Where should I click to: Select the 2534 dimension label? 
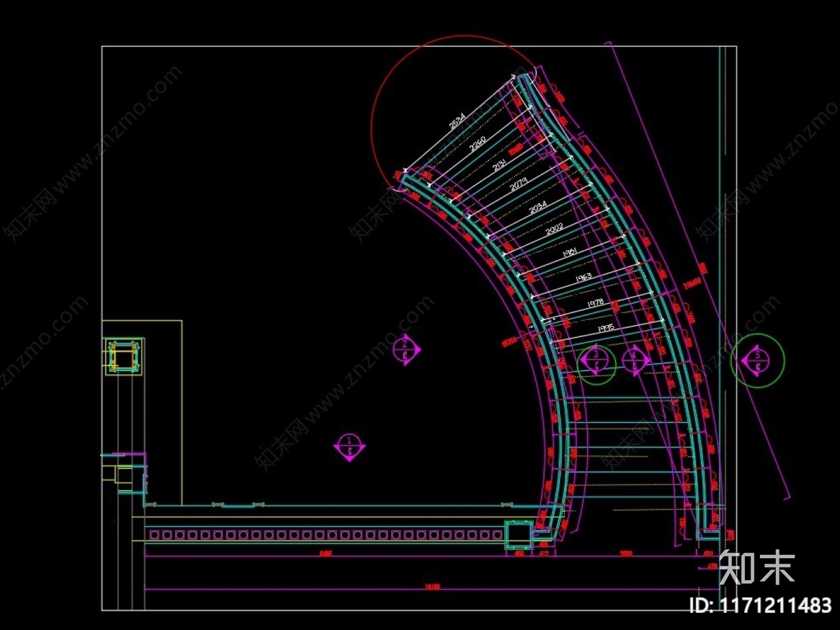[x=458, y=121]
